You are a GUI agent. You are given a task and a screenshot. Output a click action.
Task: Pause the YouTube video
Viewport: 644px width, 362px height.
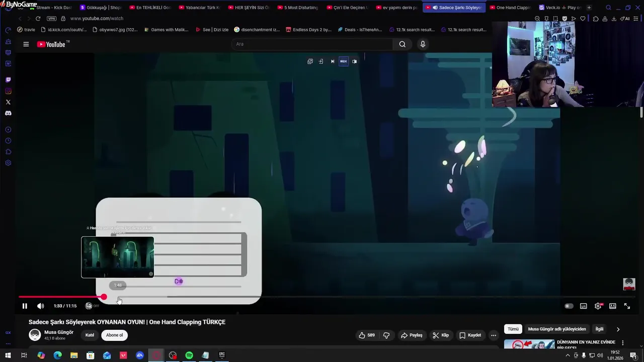25,306
